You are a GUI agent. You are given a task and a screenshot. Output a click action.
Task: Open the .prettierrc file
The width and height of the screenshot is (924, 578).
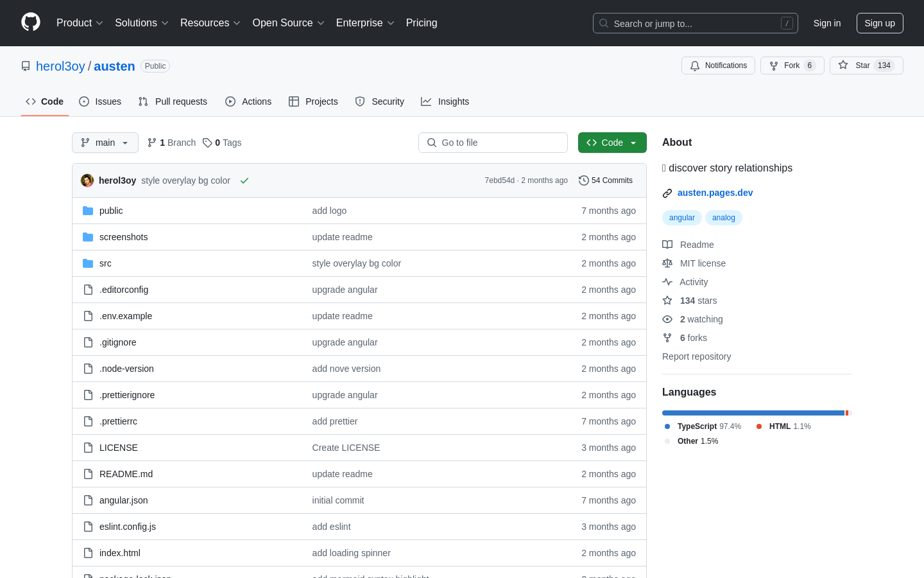[x=118, y=421]
